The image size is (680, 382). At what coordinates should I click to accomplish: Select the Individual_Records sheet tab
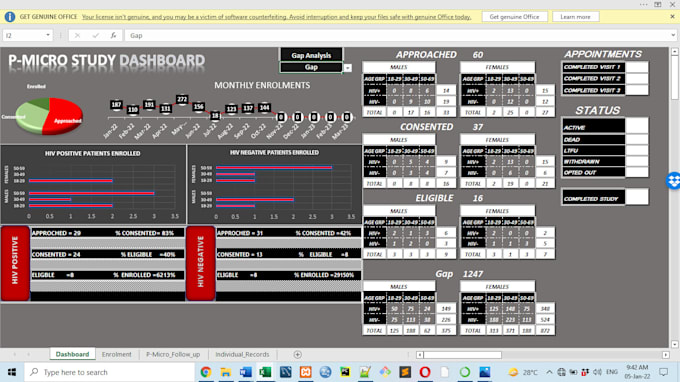(x=242, y=354)
